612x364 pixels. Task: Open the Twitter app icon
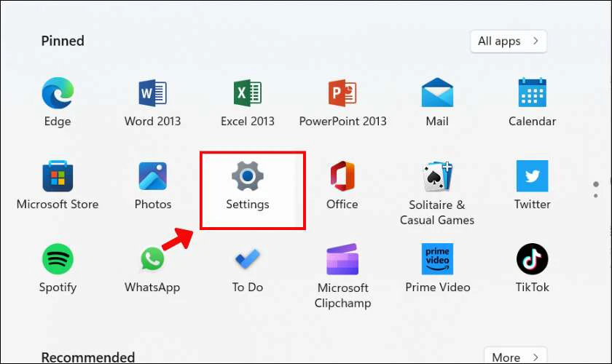pyautogui.click(x=533, y=176)
